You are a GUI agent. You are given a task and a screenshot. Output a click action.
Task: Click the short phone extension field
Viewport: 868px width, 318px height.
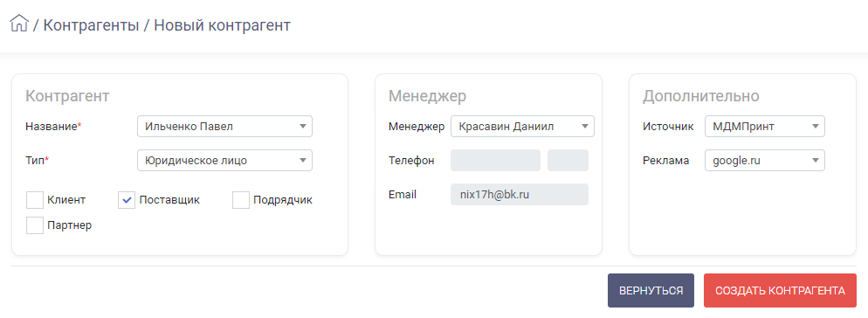[x=568, y=161]
